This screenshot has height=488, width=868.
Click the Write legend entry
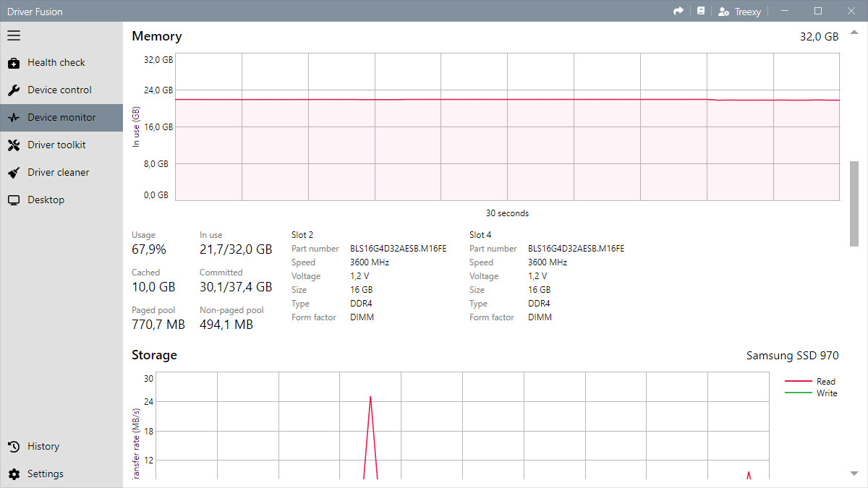811,393
